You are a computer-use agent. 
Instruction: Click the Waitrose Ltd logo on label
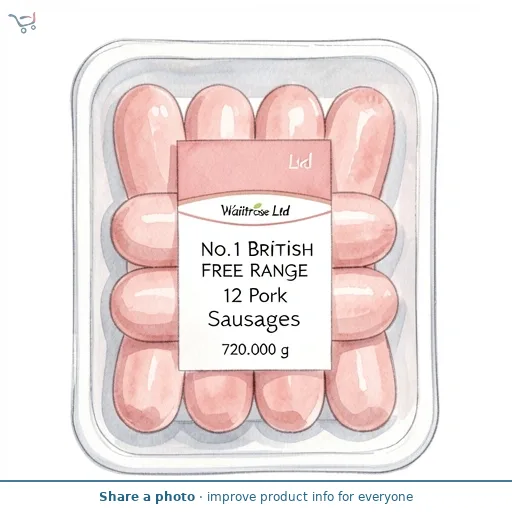255,210
